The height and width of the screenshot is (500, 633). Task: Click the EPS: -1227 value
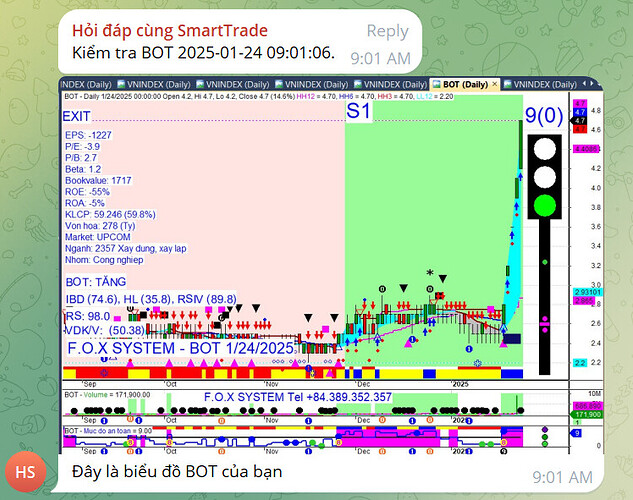pos(88,135)
